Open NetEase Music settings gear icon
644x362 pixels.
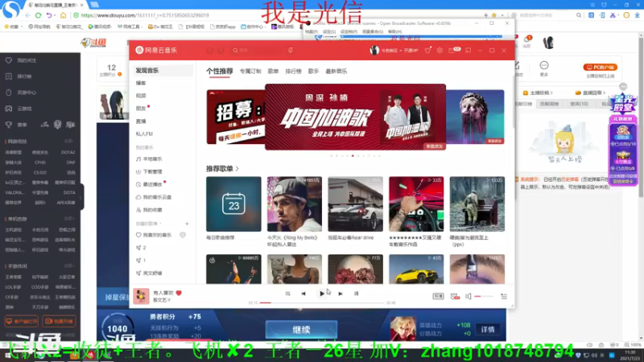tap(440, 50)
